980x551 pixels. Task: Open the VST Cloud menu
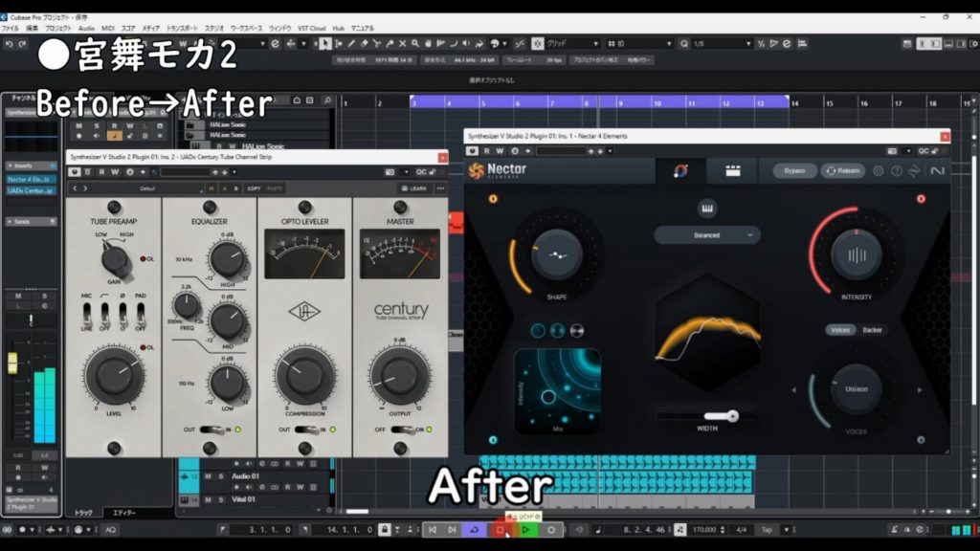[310, 29]
